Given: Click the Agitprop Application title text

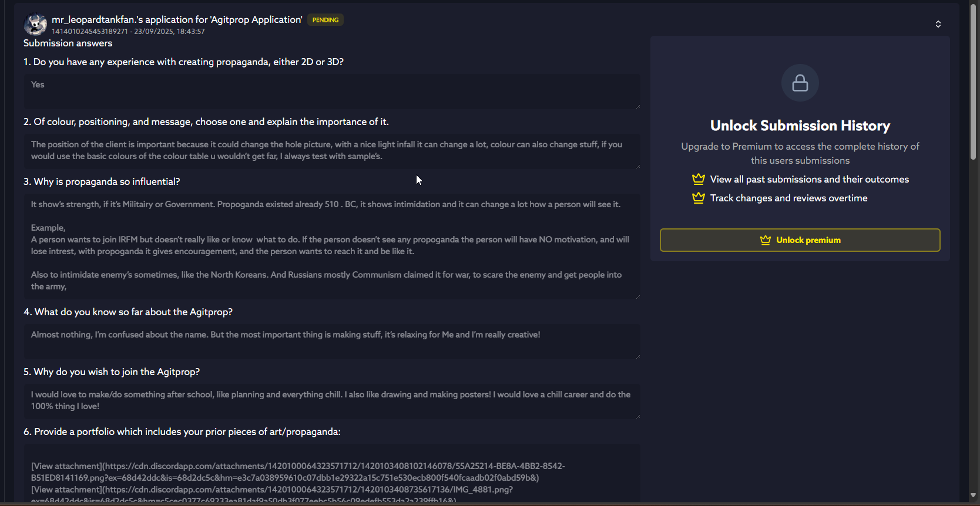Looking at the screenshot, I should 177,19.
